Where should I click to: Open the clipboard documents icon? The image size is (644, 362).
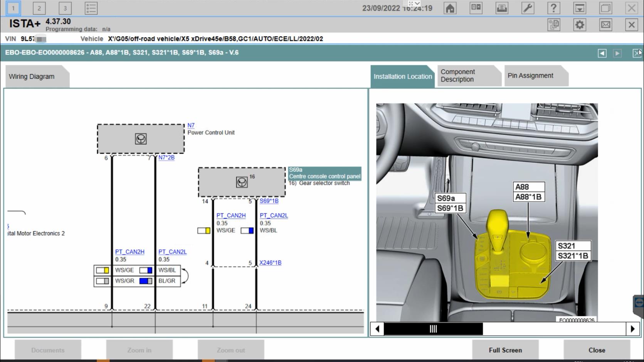click(554, 25)
